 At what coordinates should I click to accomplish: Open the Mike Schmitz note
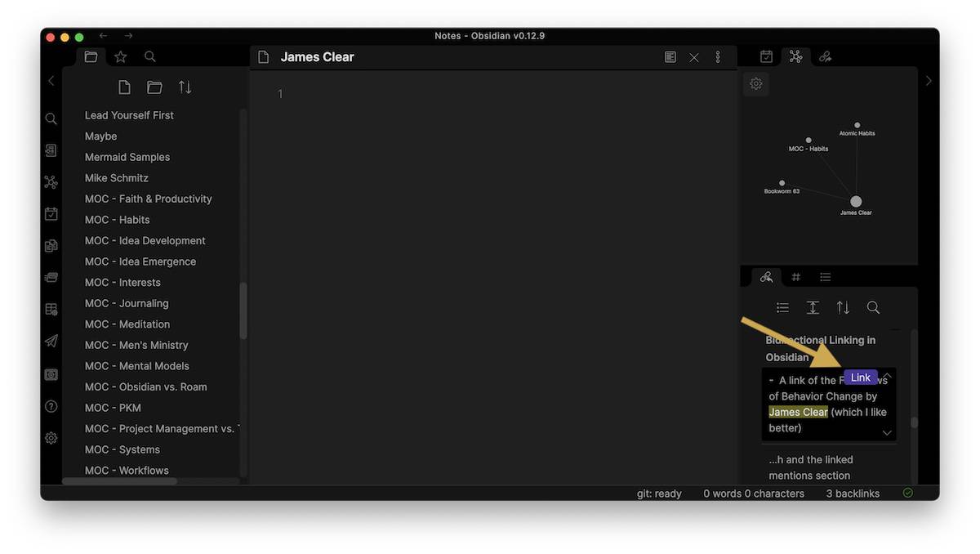pos(117,178)
